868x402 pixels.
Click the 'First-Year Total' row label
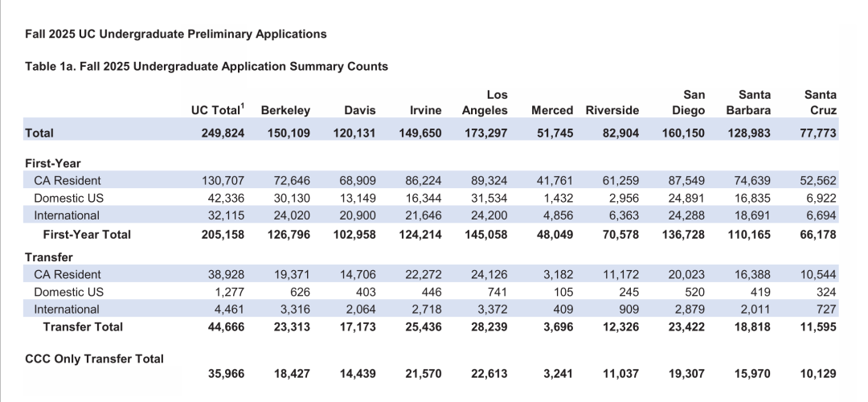coord(87,234)
